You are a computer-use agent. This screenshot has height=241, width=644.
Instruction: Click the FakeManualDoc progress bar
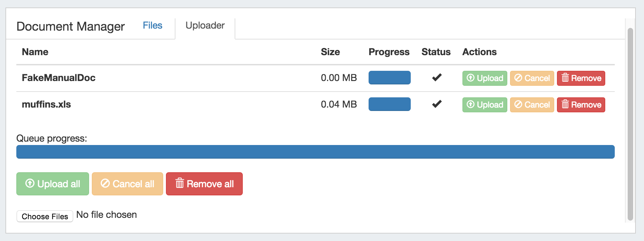[x=389, y=78]
